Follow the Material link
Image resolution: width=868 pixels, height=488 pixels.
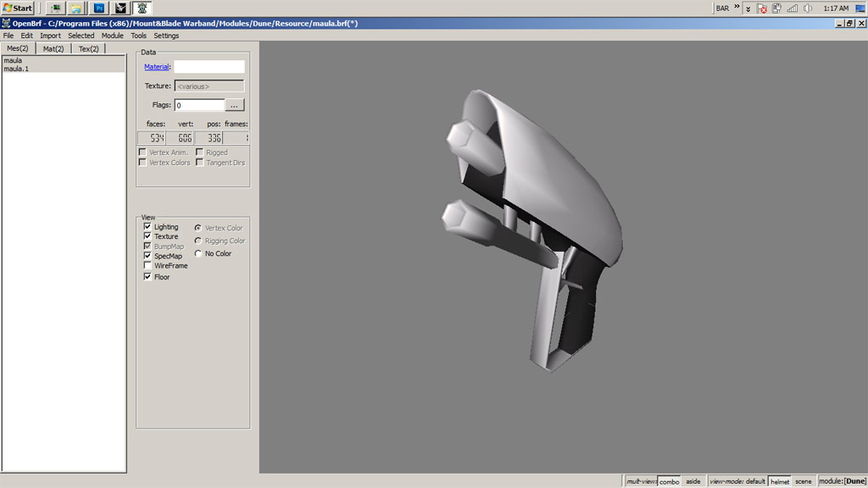pyautogui.click(x=156, y=67)
